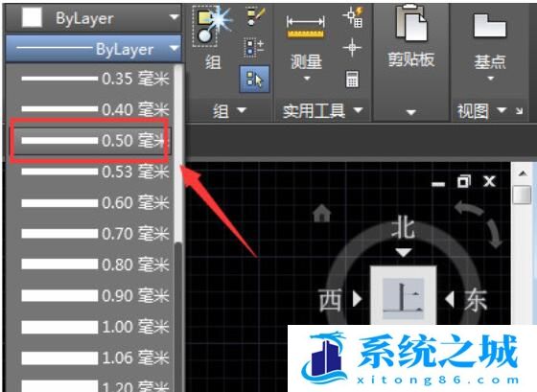Click the Ungroup icon with plus-minus
Viewport: 537px width, 392px height.
(x=254, y=48)
